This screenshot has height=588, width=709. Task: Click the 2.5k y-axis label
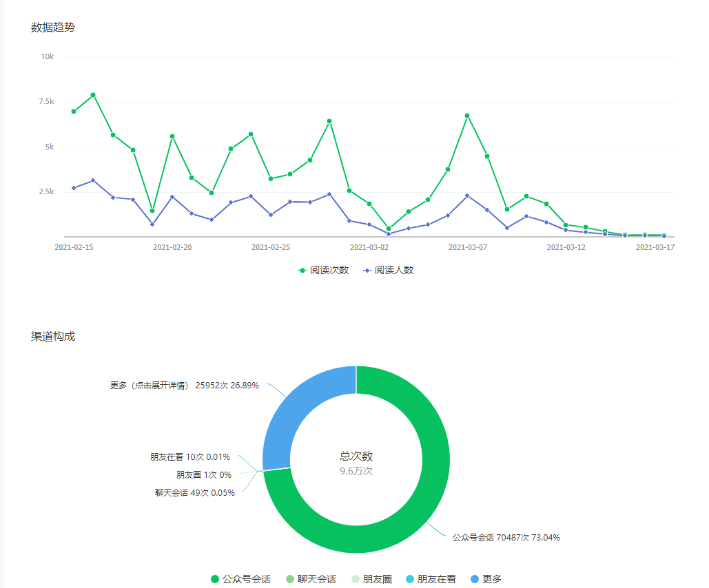coord(46,191)
